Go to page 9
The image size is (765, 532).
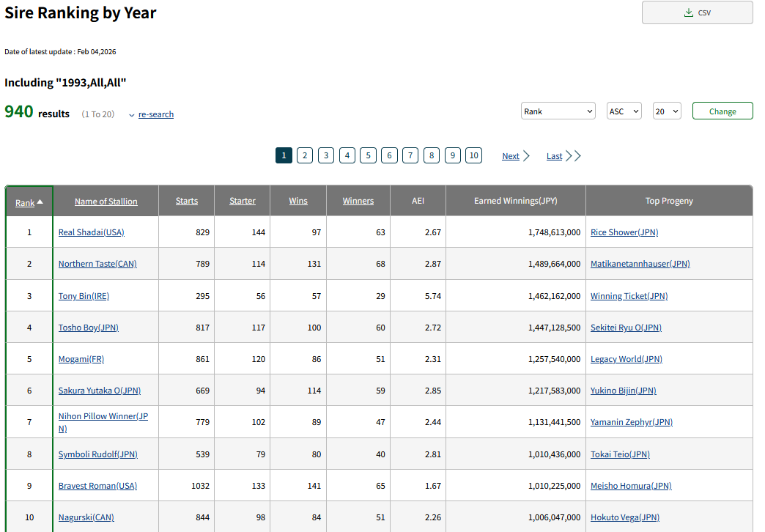point(453,155)
